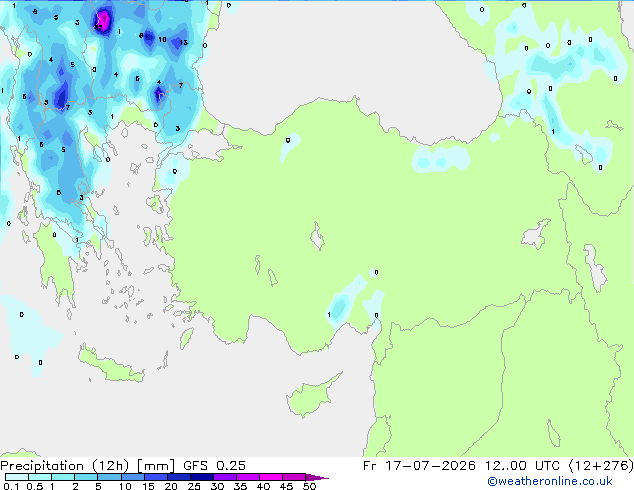Click the 5–10 mm legend color swatch
This screenshot has height=490, width=634.
click(x=109, y=477)
